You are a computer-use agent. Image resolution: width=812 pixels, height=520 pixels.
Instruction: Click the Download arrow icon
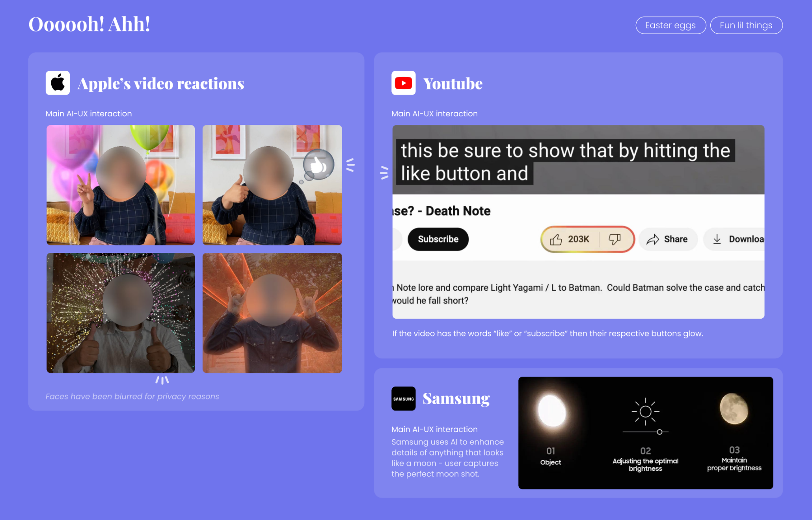(717, 239)
